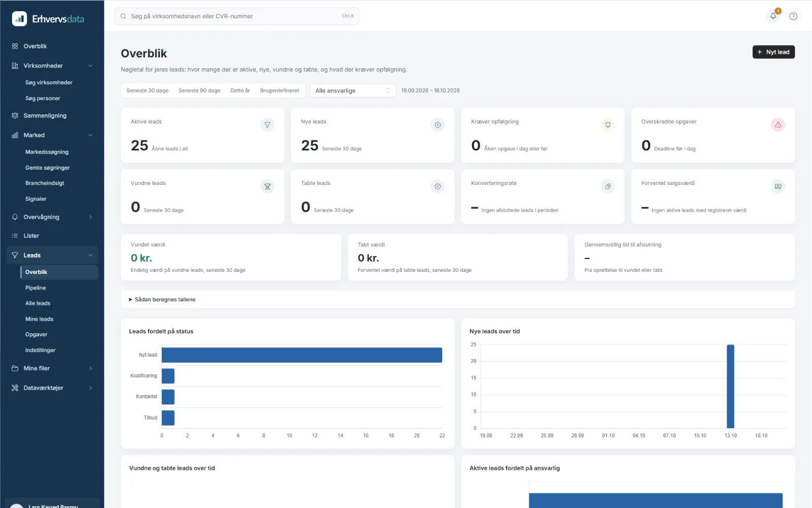Select the Seneste 30 dage period filter

point(148,90)
